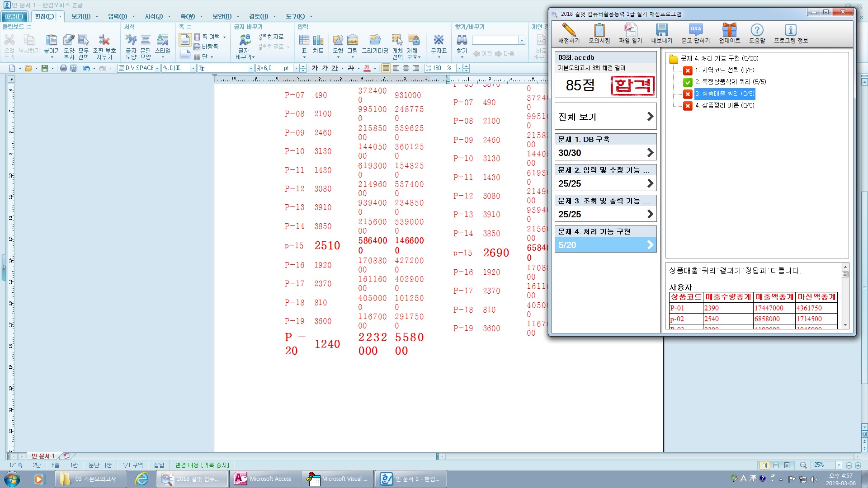Screen dimensions: 868x488
Task: Enable justified paragraph alignment button
Action: coord(386,68)
